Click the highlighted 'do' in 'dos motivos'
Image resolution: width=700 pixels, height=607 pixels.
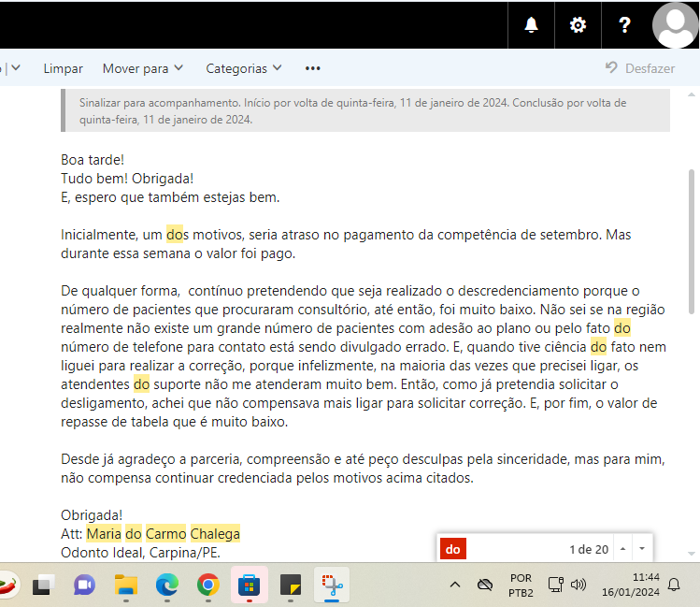tap(175, 235)
